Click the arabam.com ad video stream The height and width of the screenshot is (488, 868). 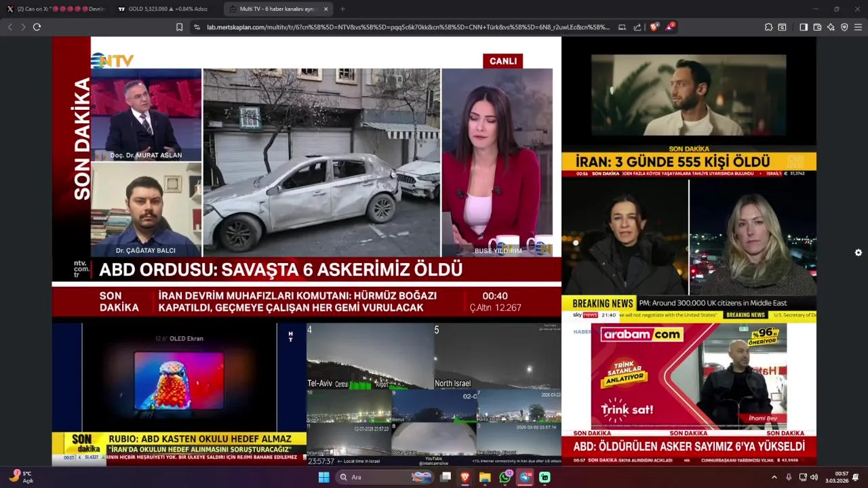689,394
